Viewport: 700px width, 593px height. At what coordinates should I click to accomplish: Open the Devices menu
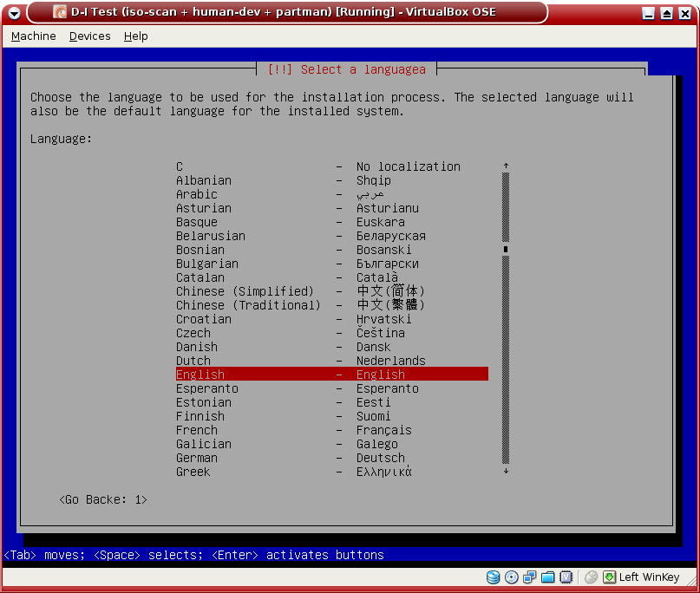click(x=90, y=36)
